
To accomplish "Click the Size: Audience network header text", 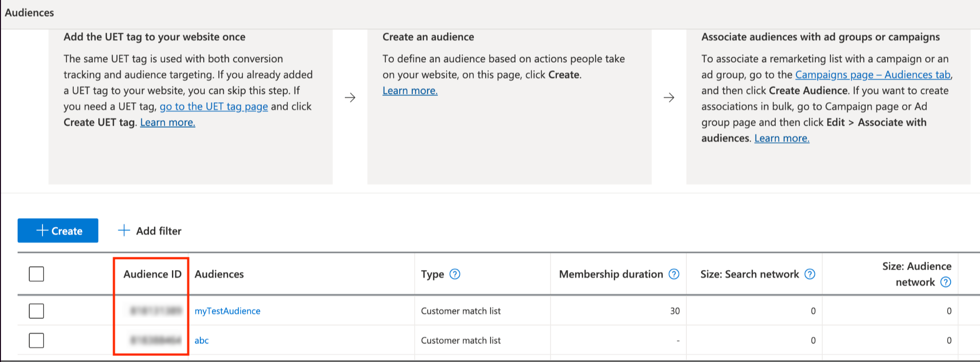I will 916,274.
